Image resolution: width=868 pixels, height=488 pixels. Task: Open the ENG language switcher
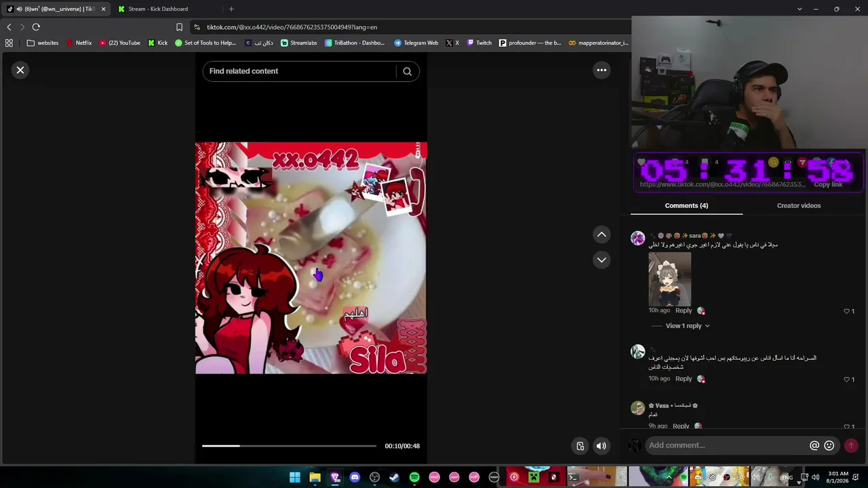[787, 477]
